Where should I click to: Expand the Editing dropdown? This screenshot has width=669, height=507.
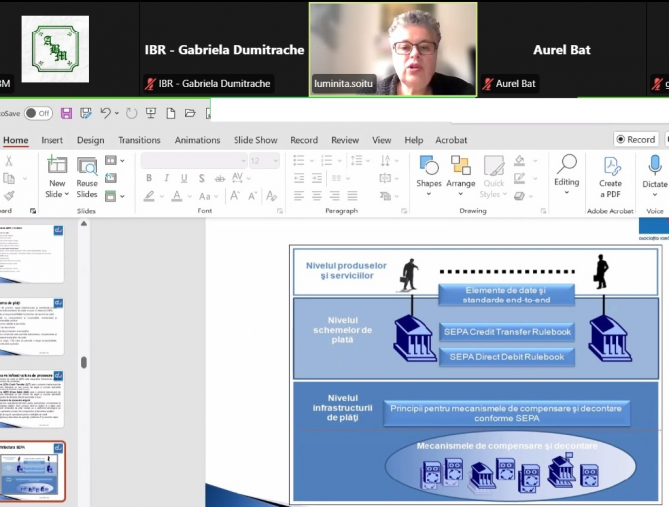(x=567, y=174)
